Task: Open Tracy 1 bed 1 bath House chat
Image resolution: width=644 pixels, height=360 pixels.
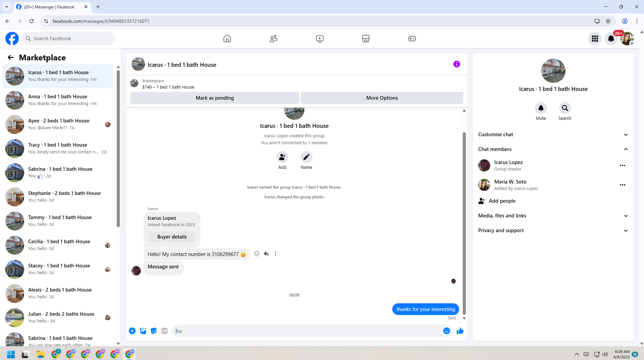Action: [58, 149]
